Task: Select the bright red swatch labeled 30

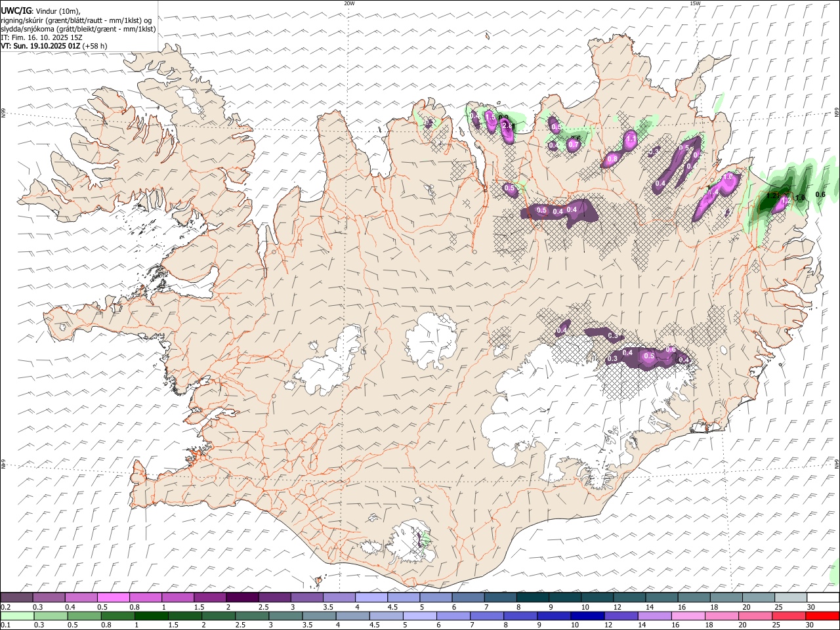Action: pos(822,616)
